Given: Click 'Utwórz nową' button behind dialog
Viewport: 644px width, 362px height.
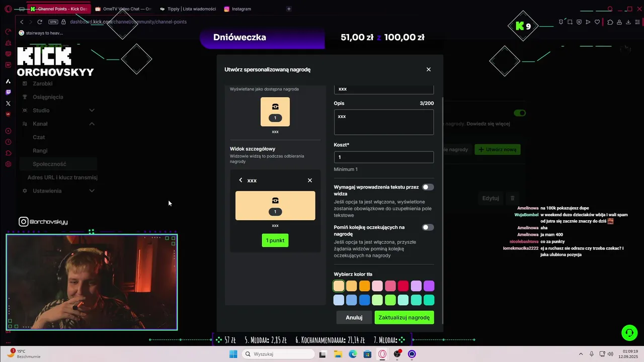Looking at the screenshot, I should point(498,149).
